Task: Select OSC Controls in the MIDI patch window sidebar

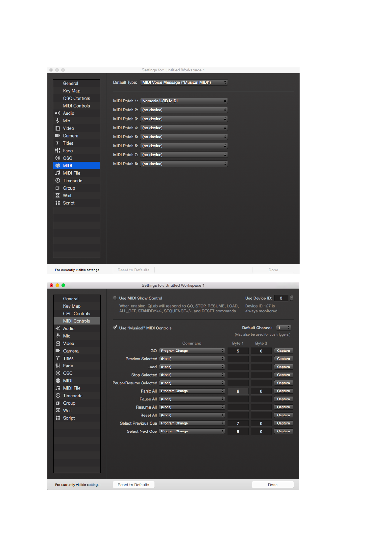Action: pyautogui.click(x=77, y=98)
